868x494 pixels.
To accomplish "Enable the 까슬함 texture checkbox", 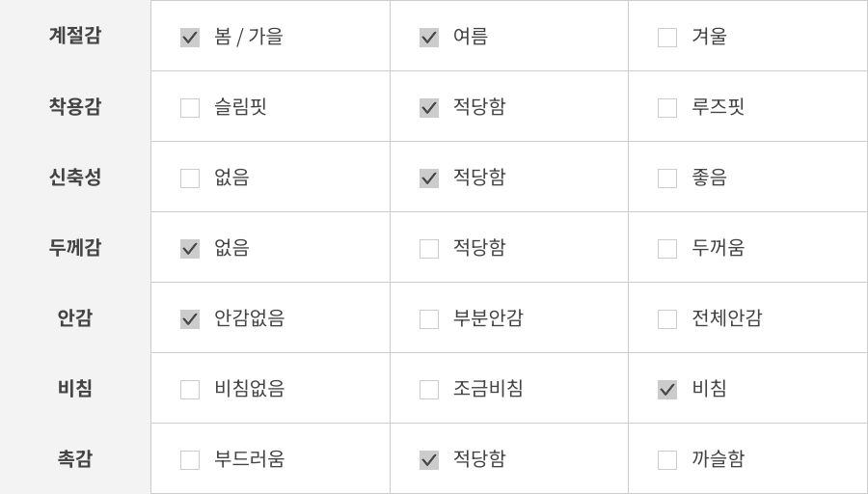I will [667, 460].
